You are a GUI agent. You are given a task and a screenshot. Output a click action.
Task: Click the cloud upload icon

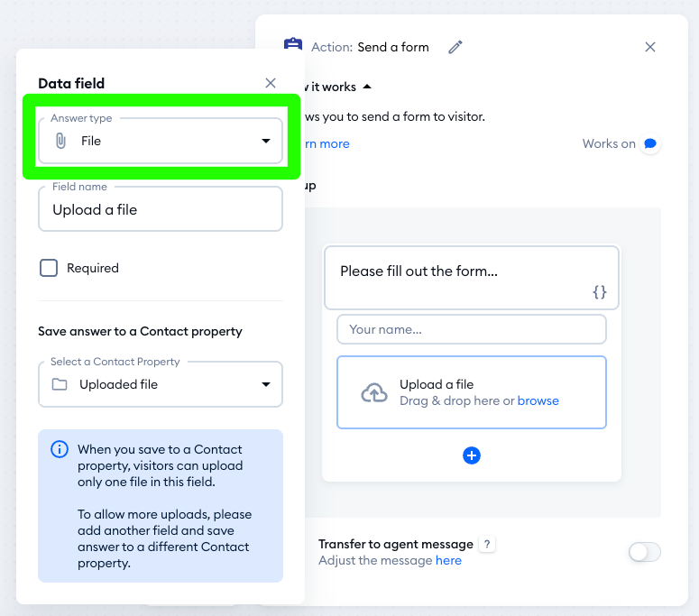374,392
